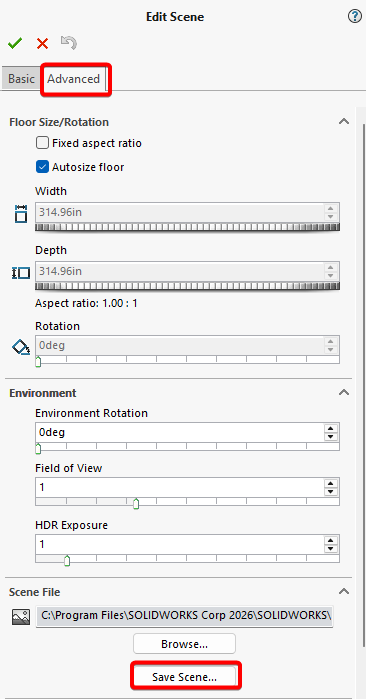Click the Width value field
366x699 pixels.
[179, 212]
